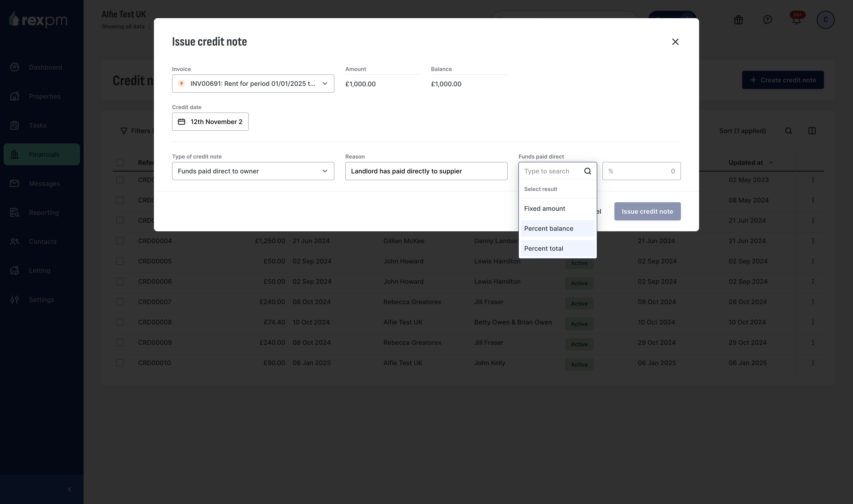Open Dashboard in the sidebar
Viewport: 853px width, 504px height.
(42, 67)
